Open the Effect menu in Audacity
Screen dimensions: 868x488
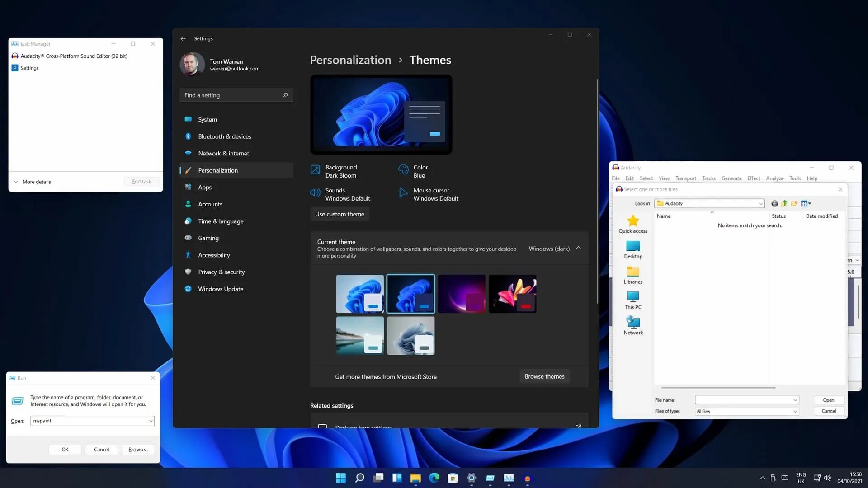pos(754,178)
